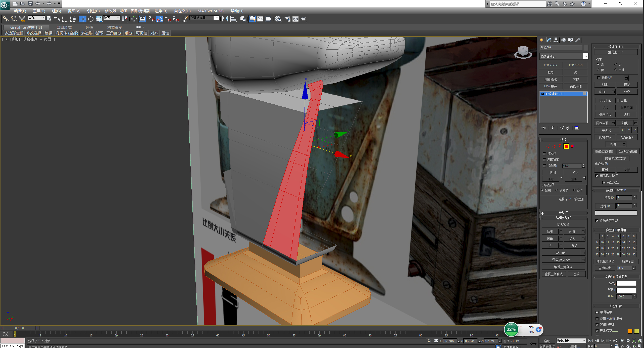Screen dimensions: 644x348
Task: Click the Render Production teapot icon
Action: click(304, 19)
